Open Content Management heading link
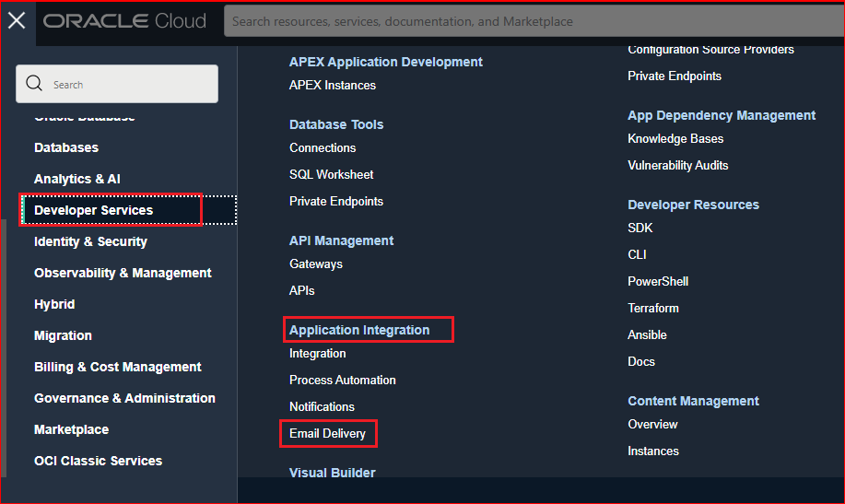Image resolution: width=845 pixels, height=504 pixels. (693, 401)
